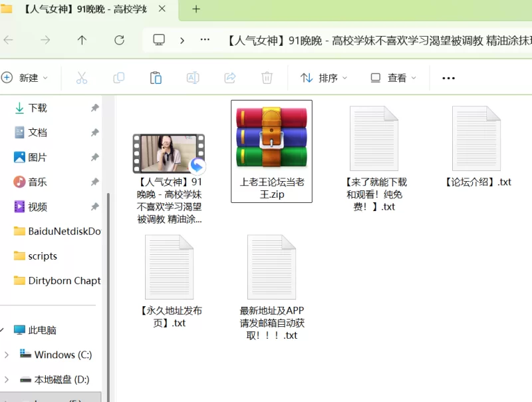Open the 查看 view dropdown

394,78
